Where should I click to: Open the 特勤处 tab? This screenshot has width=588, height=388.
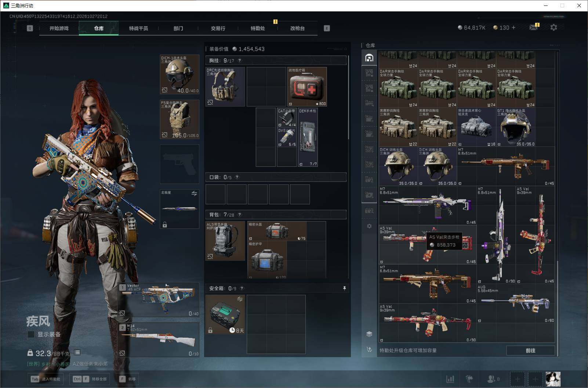(x=258, y=28)
